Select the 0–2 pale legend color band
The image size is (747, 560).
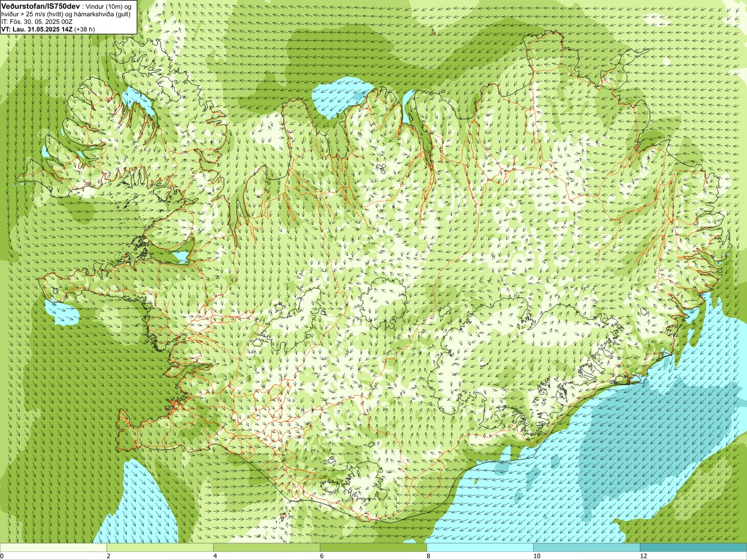pos(53,548)
